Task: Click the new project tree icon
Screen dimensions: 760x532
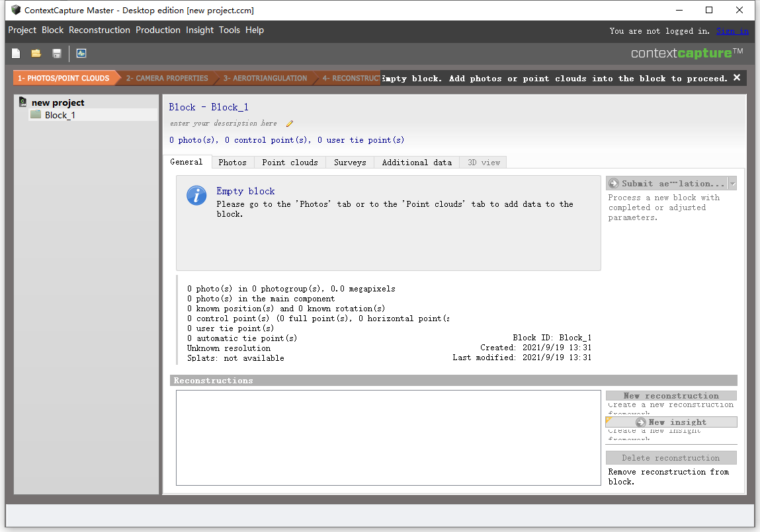Action: 22,102
